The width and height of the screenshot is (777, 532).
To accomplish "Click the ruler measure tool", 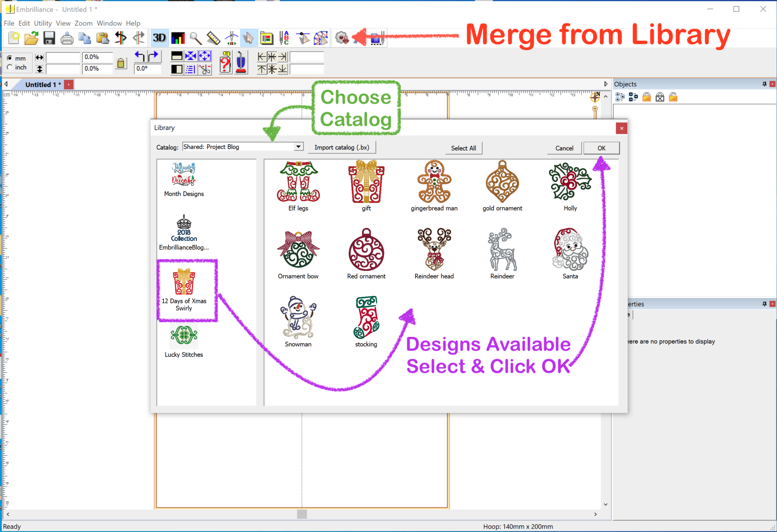I will tap(213, 38).
